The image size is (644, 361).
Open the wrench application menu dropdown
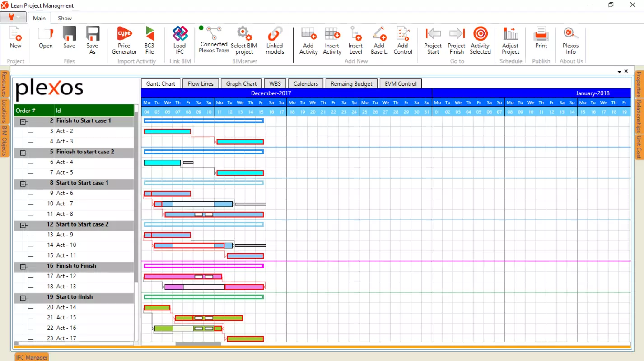click(x=13, y=17)
